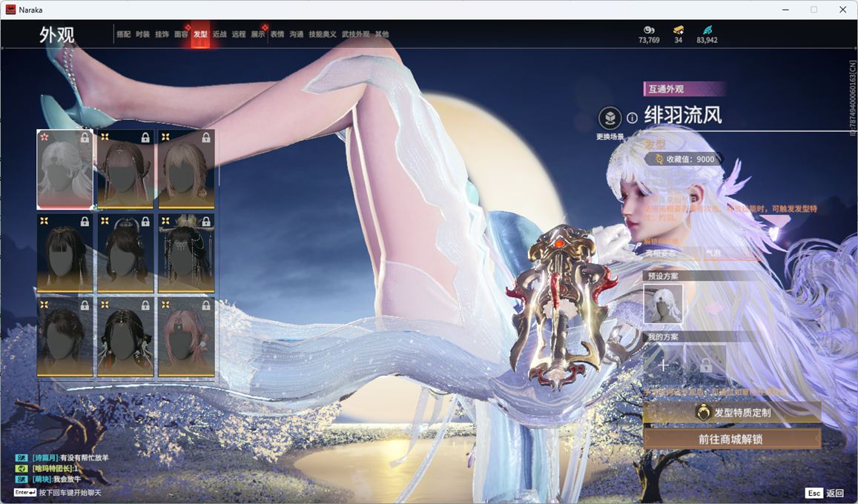The height and width of the screenshot is (504, 858).
Task: Click the 前往商城解锁 button
Action: point(732,439)
